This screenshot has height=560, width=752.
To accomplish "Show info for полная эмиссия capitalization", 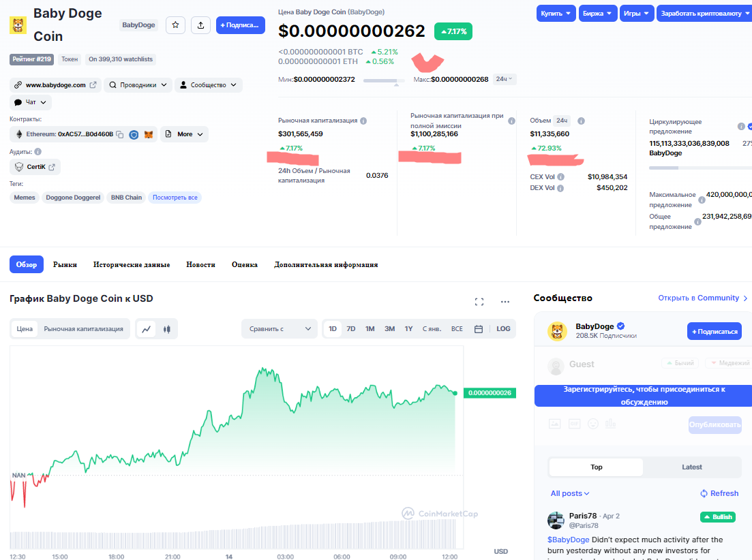I will pos(512,121).
